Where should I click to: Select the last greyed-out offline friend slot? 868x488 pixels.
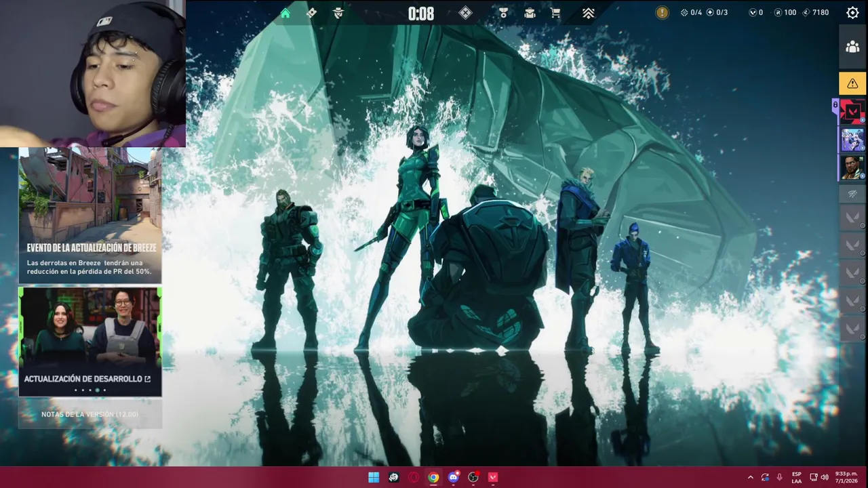tap(852, 329)
